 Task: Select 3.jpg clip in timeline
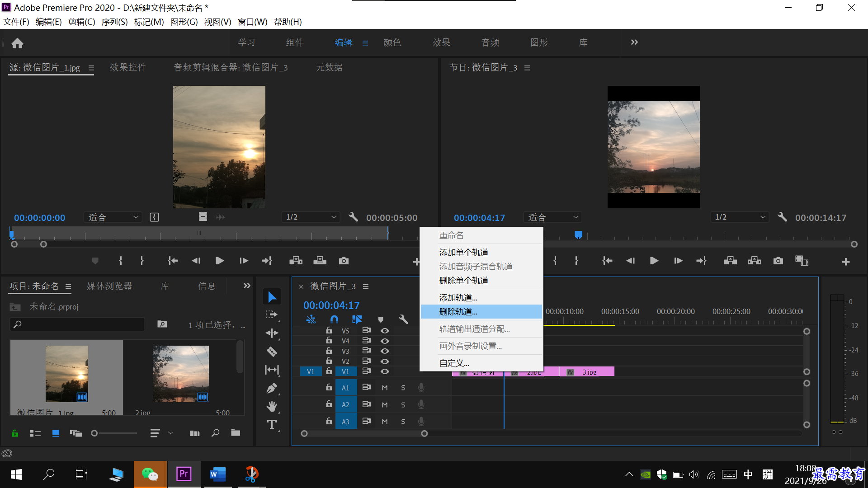[x=587, y=372]
